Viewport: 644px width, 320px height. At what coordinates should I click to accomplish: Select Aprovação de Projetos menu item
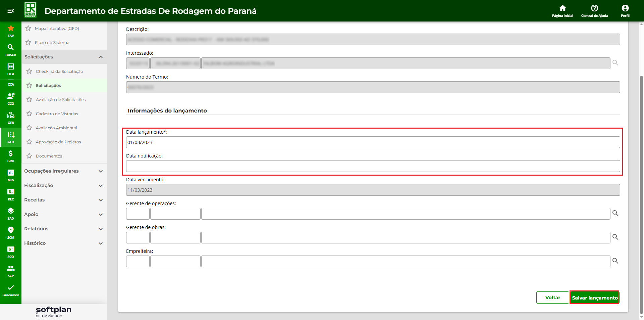[x=58, y=142]
